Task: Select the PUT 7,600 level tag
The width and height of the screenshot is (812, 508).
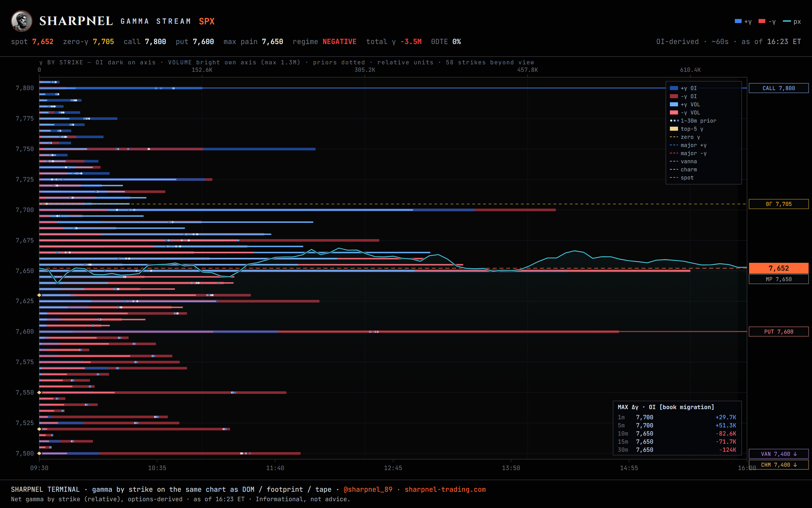Action: 779,332
